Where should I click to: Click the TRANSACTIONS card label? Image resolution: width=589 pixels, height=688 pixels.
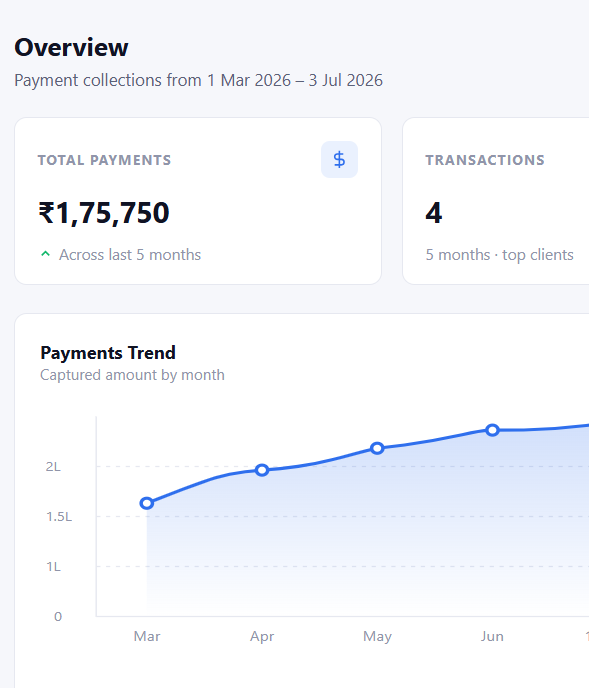click(485, 160)
